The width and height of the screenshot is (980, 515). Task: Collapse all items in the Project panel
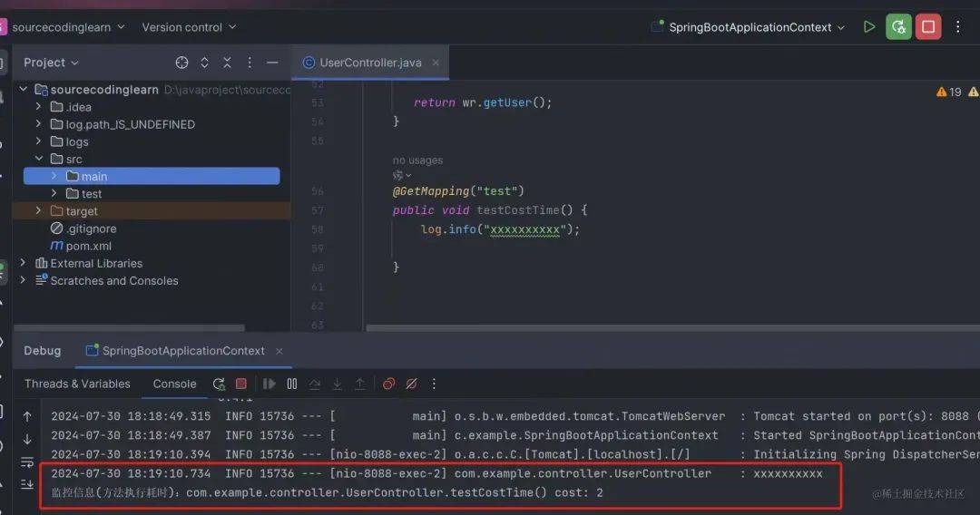tap(227, 63)
